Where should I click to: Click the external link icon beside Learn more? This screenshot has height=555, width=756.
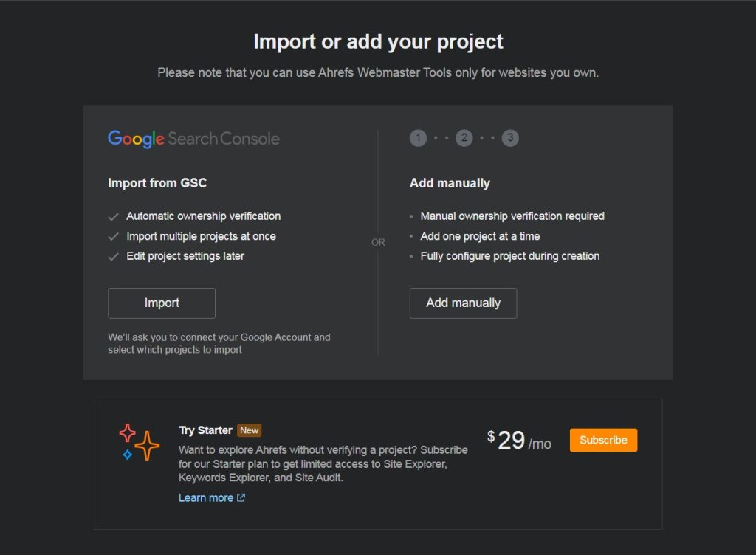[241, 498]
